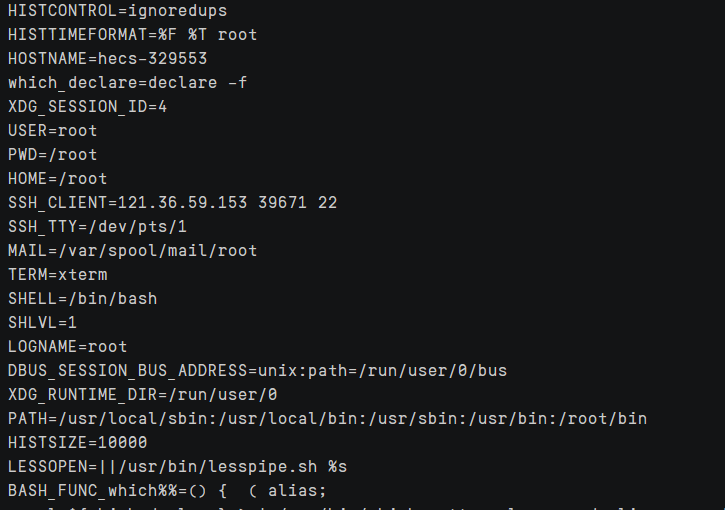
Task: Click the HISTSIZE=10000 line
Action: tap(77, 443)
